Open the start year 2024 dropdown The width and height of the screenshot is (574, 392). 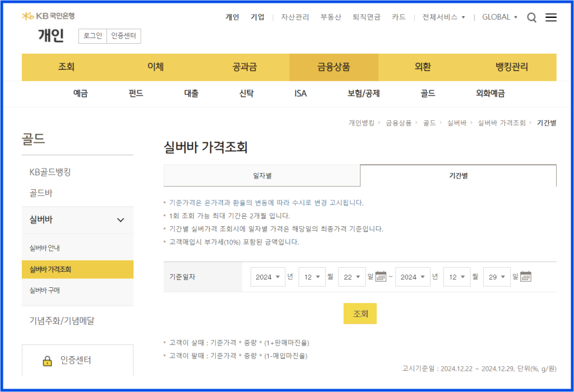(x=268, y=277)
